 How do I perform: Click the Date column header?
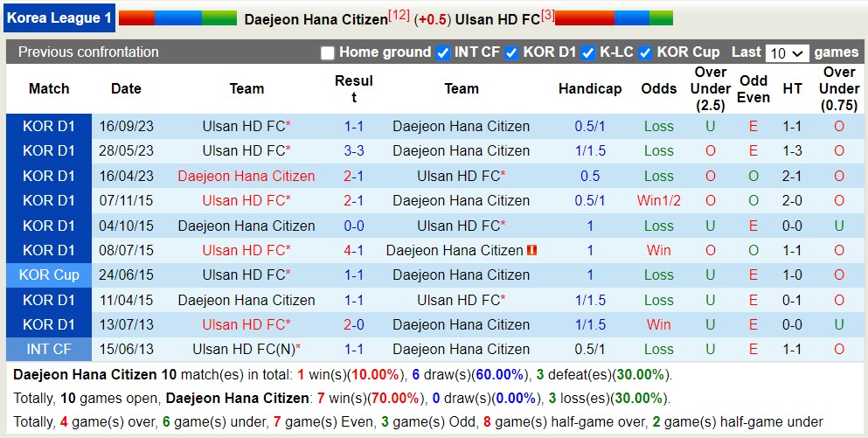[x=126, y=88]
